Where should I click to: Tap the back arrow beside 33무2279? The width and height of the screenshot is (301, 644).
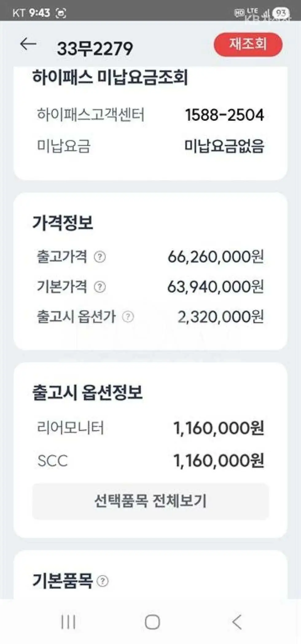point(28,45)
